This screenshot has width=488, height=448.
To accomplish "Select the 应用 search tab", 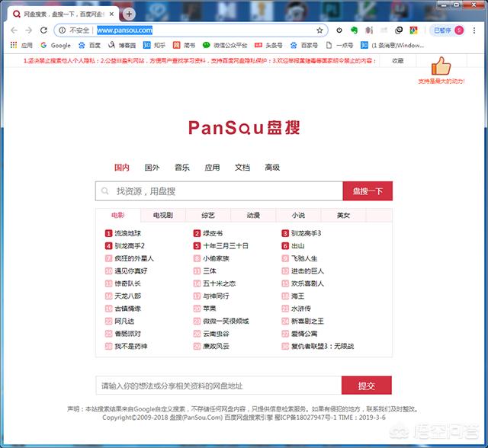I will [x=212, y=168].
